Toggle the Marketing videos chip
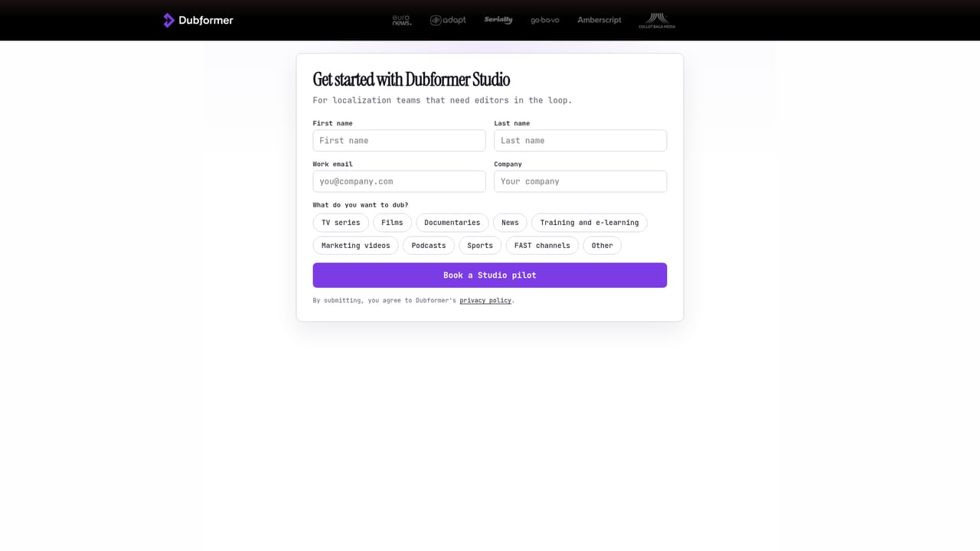The width and height of the screenshot is (980, 551). [355, 246]
